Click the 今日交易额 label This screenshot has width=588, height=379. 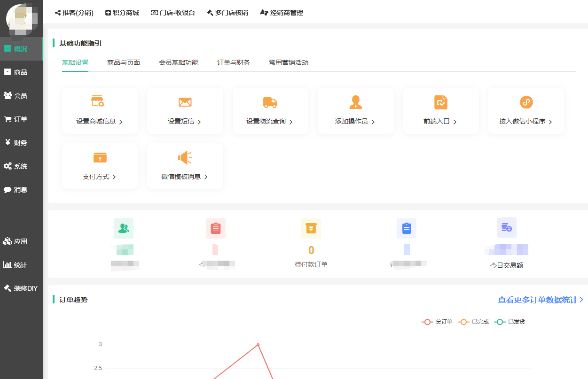[507, 265]
